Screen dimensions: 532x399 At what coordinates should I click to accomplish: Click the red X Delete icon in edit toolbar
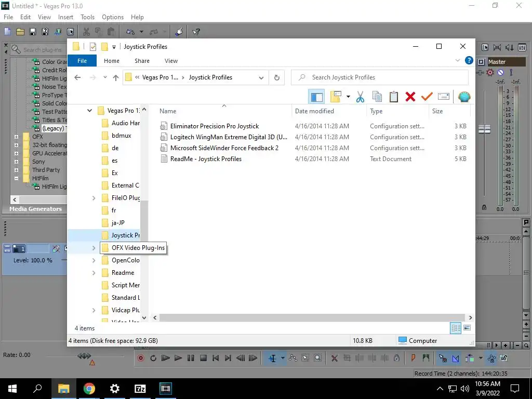point(334,358)
